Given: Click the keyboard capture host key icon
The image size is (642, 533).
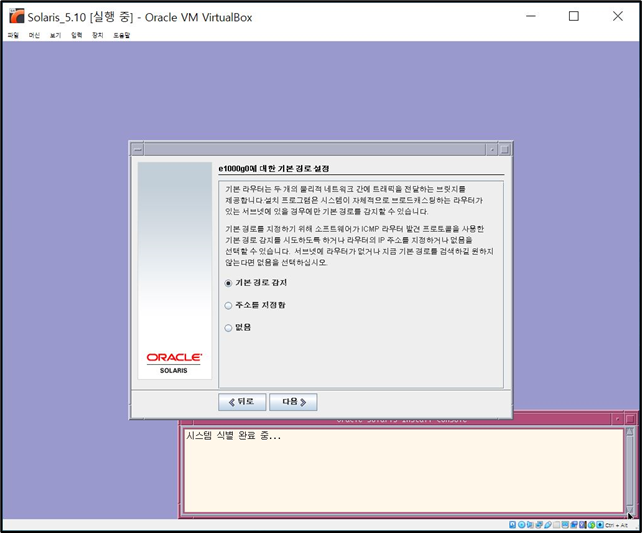Looking at the screenshot, I should pyautogui.click(x=600, y=525).
